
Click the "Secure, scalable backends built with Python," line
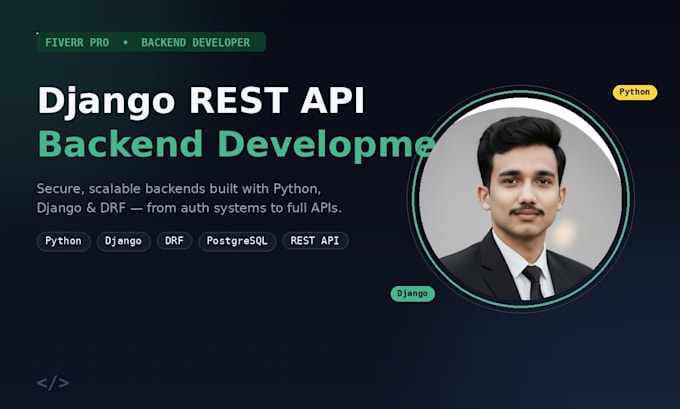pyautogui.click(x=179, y=189)
